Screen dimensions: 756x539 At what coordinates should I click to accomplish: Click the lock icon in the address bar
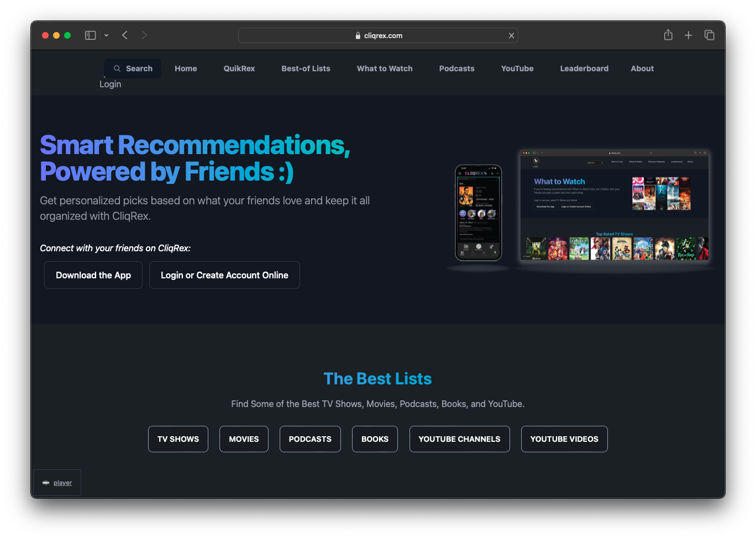click(358, 35)
